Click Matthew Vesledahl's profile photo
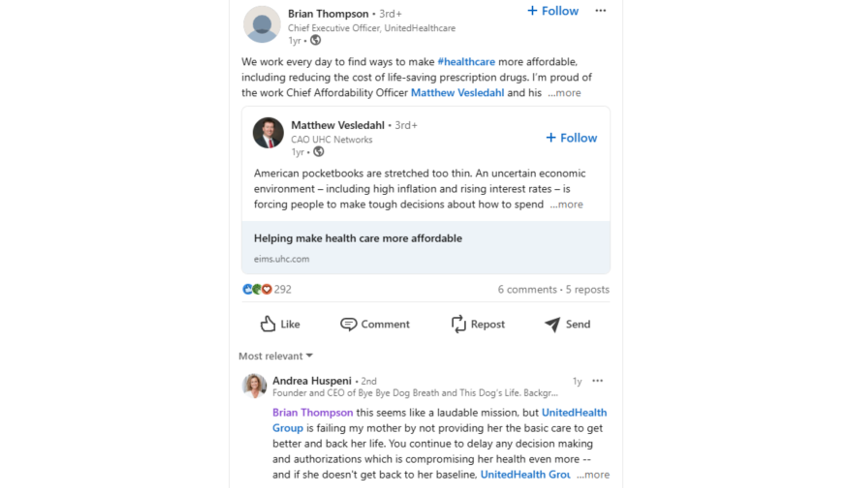This screenshot has height=488, width=868. coord(268,133)
